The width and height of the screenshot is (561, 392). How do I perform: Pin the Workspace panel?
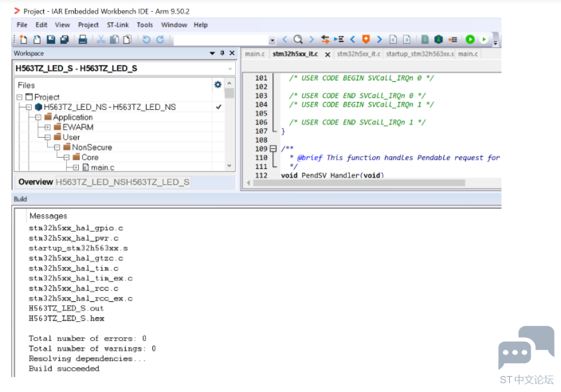pyautogui.click(x=222, y=53)
